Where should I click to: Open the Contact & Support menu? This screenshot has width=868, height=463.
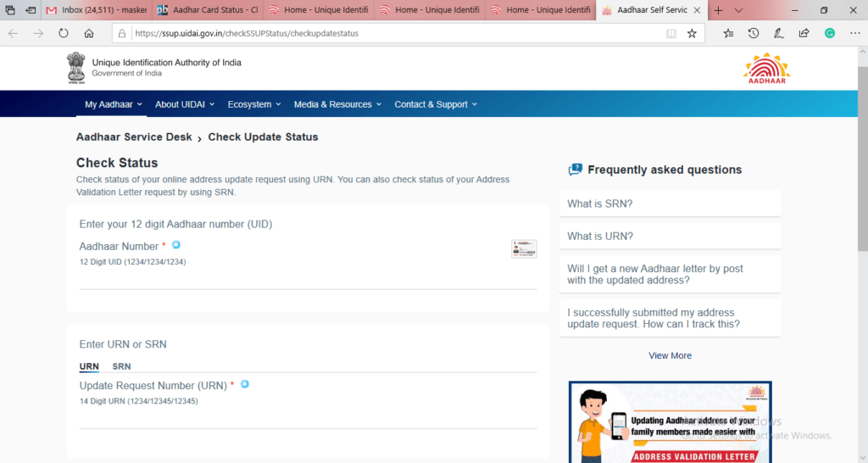pyautogui.click(x=436, y=104)
